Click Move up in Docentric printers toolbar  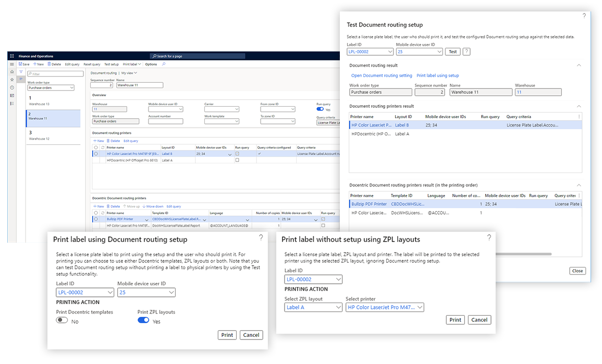click(x=131, y=206)
